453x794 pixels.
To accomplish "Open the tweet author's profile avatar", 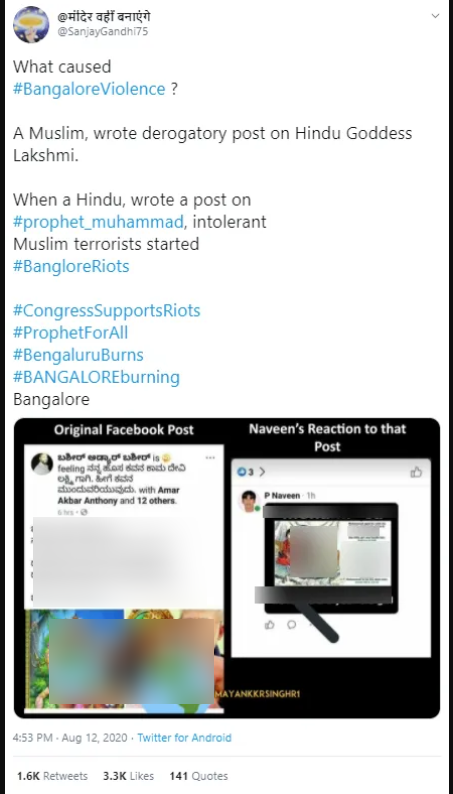I will point(31,25).
